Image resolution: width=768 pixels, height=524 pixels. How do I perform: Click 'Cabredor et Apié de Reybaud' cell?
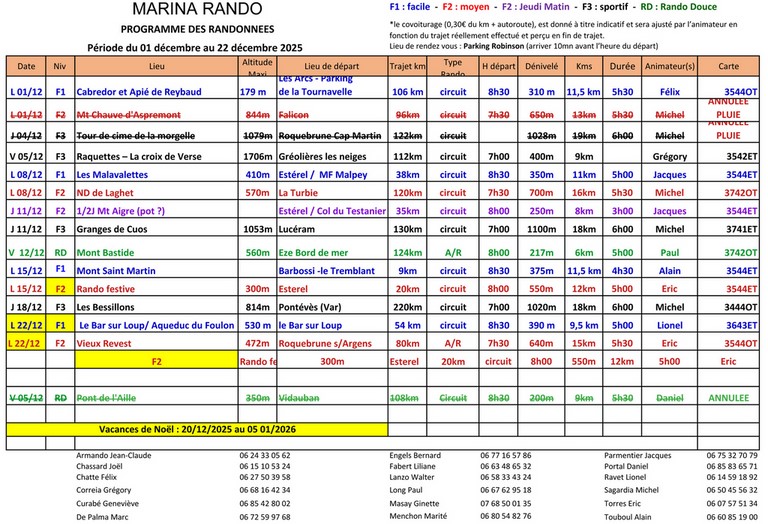click(138, 91)
